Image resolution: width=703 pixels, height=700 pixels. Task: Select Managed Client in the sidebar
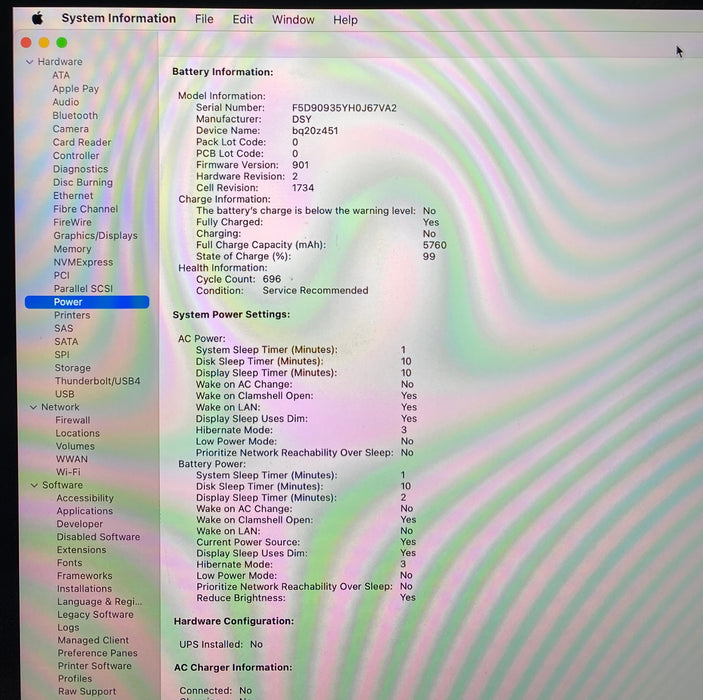(x=93, y=641)
